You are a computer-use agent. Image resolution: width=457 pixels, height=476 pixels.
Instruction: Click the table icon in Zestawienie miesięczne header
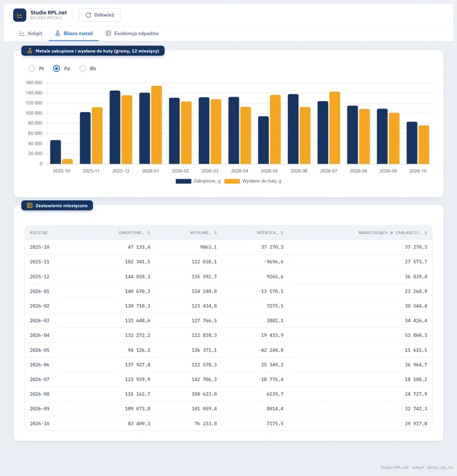coord(30,205)
